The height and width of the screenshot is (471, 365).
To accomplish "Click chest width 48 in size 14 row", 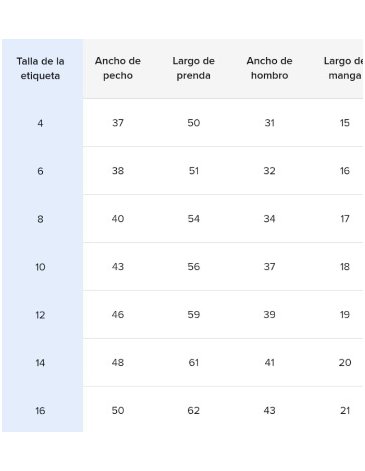I will 118,362.
